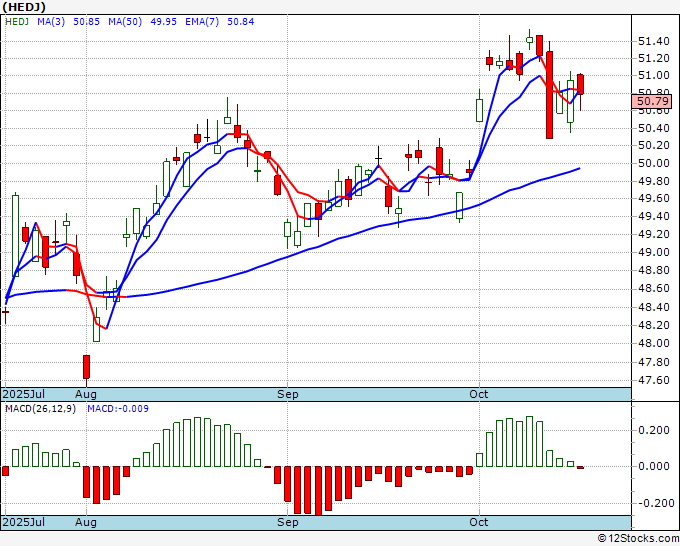Click the MA(3) value 50.85
The height and width of the screenshot is (546, 680).
pos(86,21)
